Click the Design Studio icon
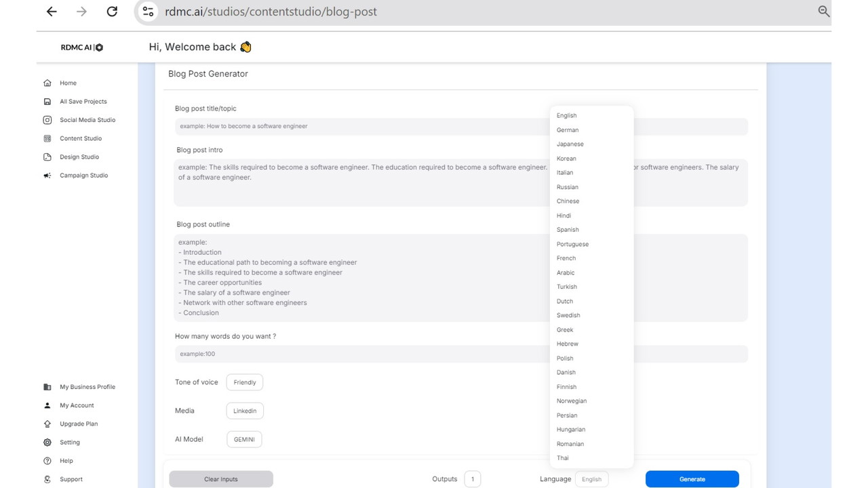 [47, 157]
